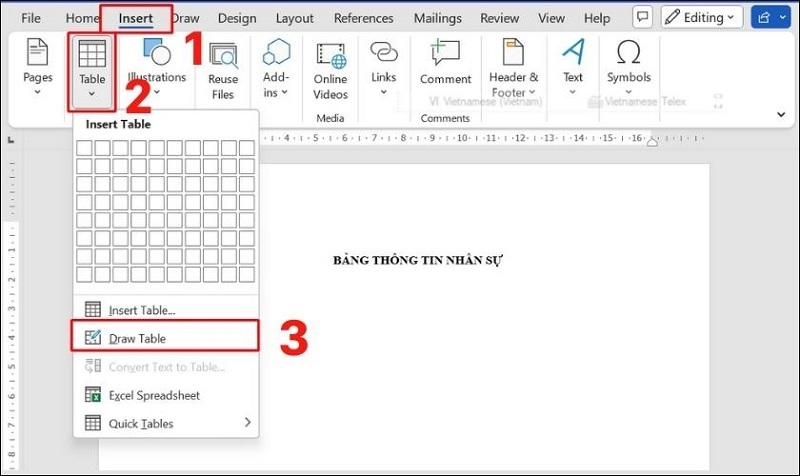Choose Insert Table... menu option
This screenshot has height=476, width=800.
(141, 310)
